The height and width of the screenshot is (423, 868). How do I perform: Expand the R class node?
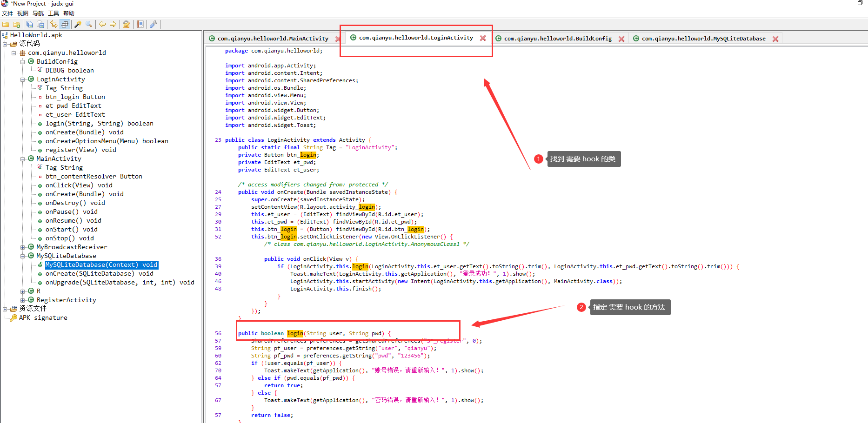point(22,291)
